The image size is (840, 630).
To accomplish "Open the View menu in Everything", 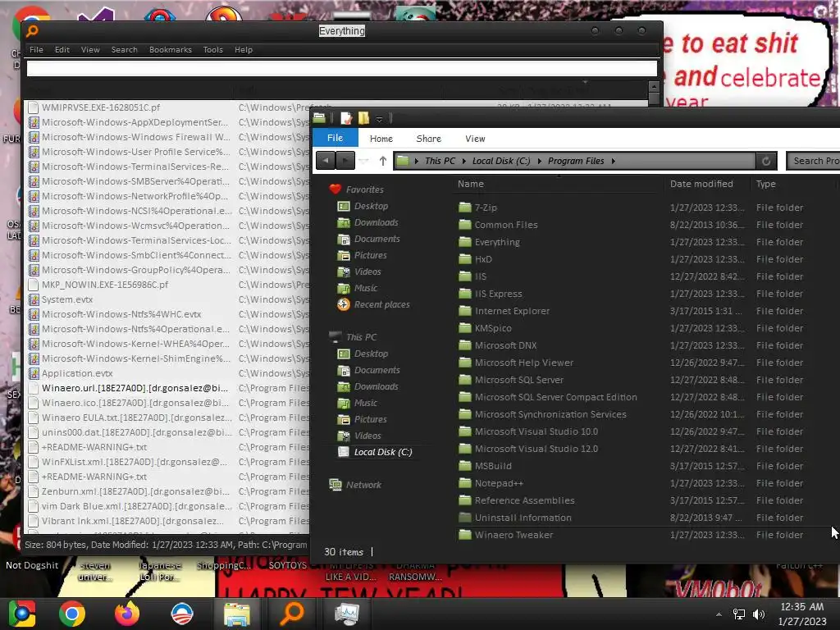I will 90,50.
